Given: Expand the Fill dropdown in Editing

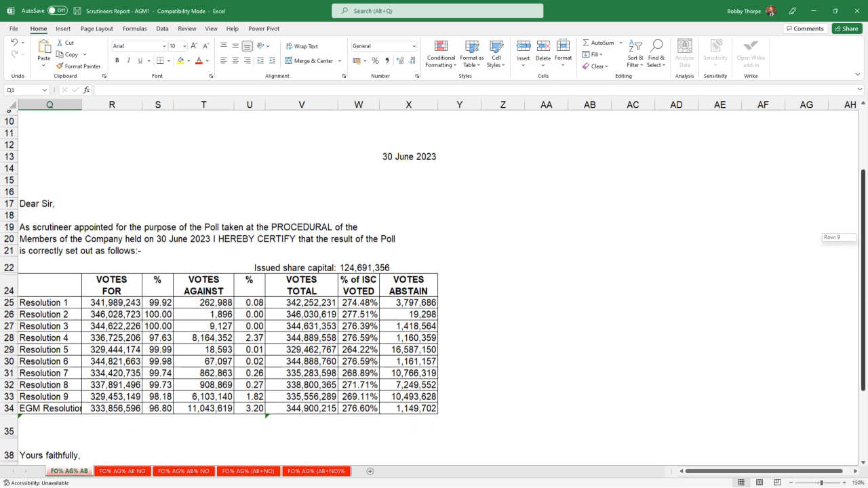Looking at the screenshot, I should tap(601, 54).
